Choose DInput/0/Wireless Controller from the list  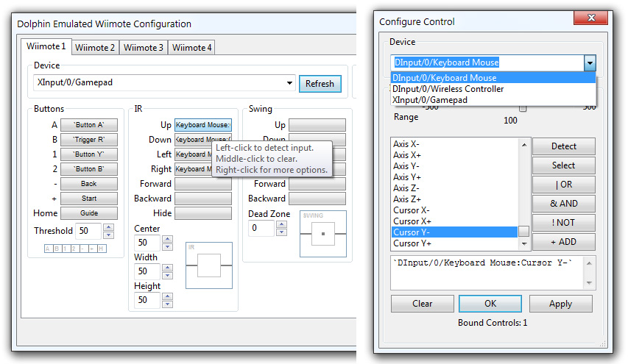tap(448, 89)
